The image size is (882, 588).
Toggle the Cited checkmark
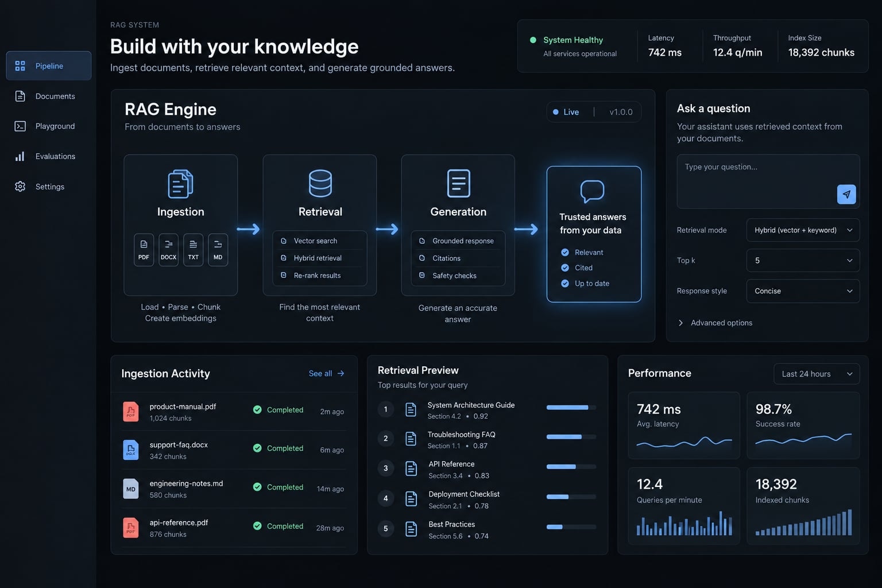[565, 268]
